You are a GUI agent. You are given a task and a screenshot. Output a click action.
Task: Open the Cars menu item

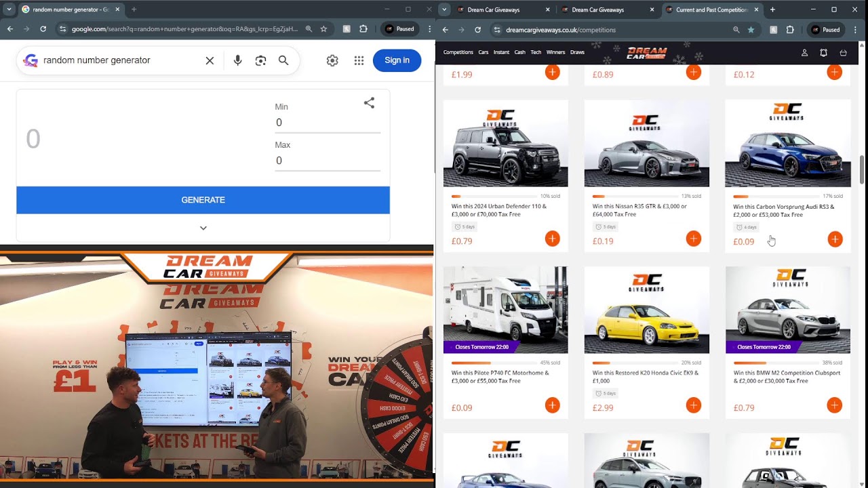tap(484, 52)
